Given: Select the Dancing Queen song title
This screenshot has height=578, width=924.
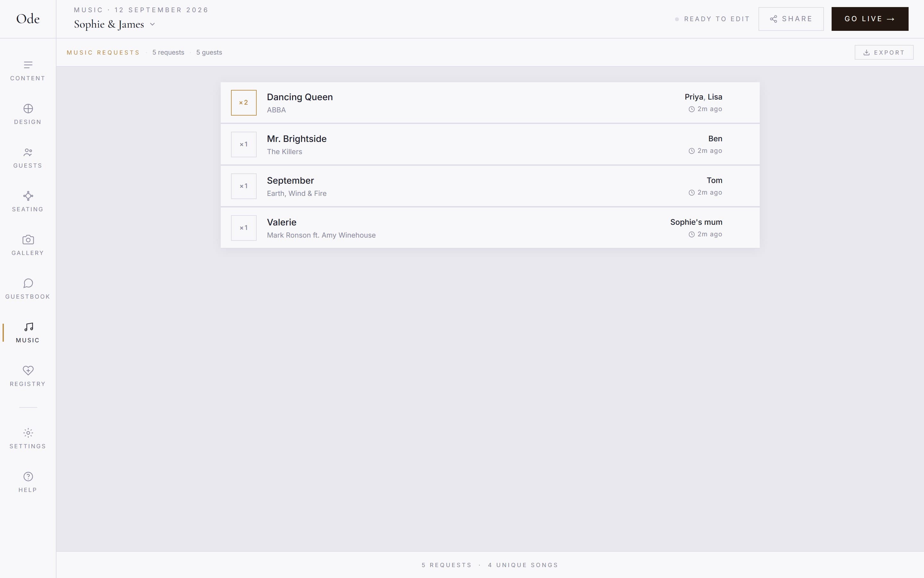Looking at the screenshot, I should (300, 97).
